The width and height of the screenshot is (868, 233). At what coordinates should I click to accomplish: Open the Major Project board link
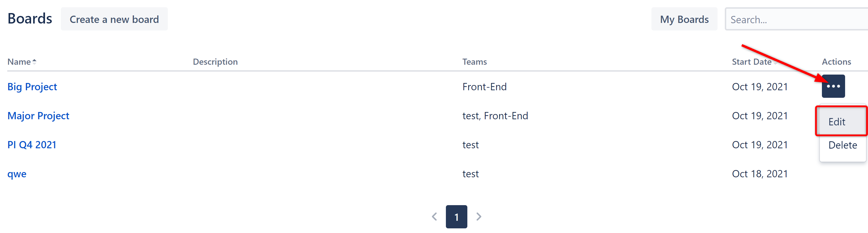(38, 116)
